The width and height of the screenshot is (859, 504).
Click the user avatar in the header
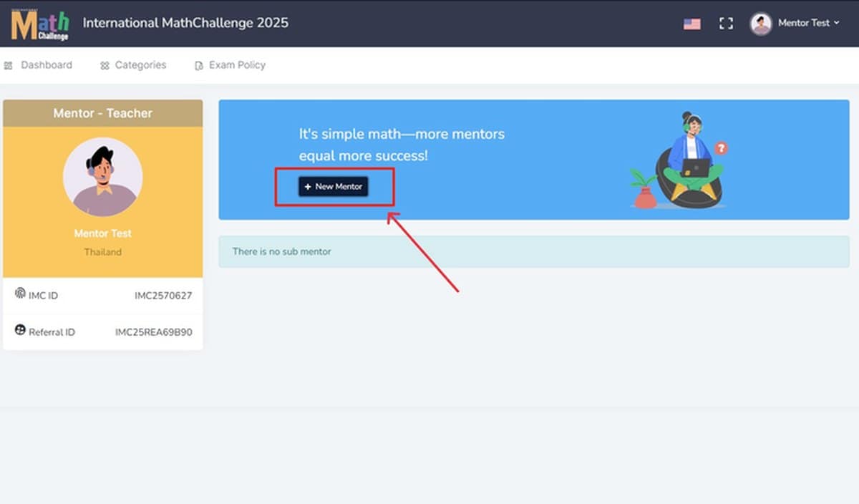(x=760, y=24)
